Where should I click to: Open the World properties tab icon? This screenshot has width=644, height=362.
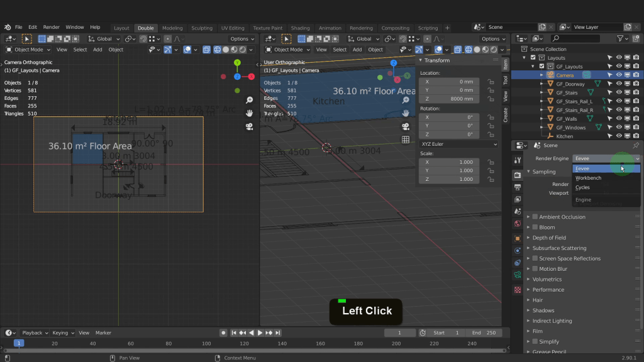[x=518, y=224]
